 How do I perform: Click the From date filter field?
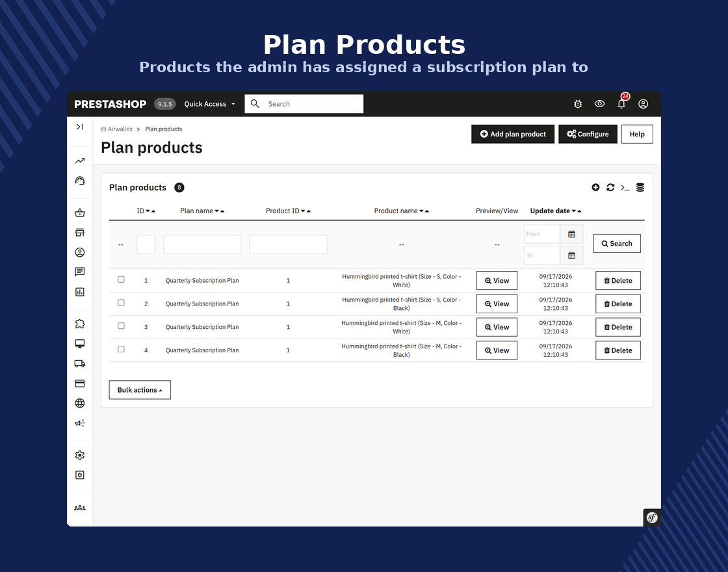coord(542,234)
